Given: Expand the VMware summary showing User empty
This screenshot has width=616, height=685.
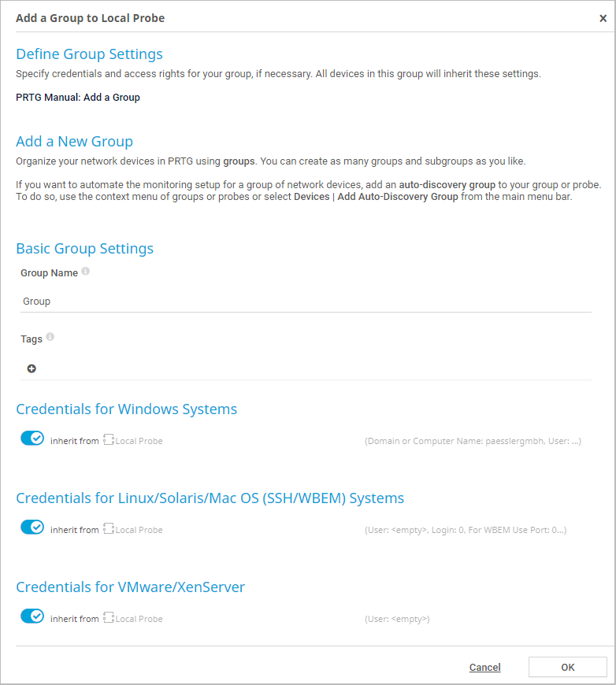Looking at the screenshot, I should [x=397, y=619].
